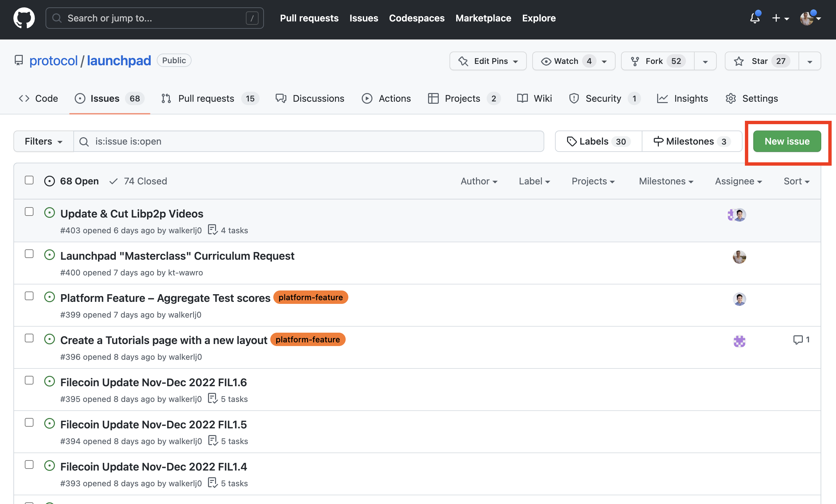Click the search magnifier in the issue filter box
The height and width of the screenshot is (504, 836).
pyautogui.click(x=84, y=142)
